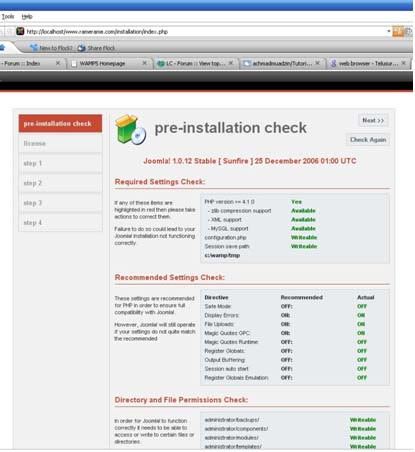The image size is (415, 452).
Task: Click the PHP version >= 4.1.0 row label
Action: [x=229, y=202]
